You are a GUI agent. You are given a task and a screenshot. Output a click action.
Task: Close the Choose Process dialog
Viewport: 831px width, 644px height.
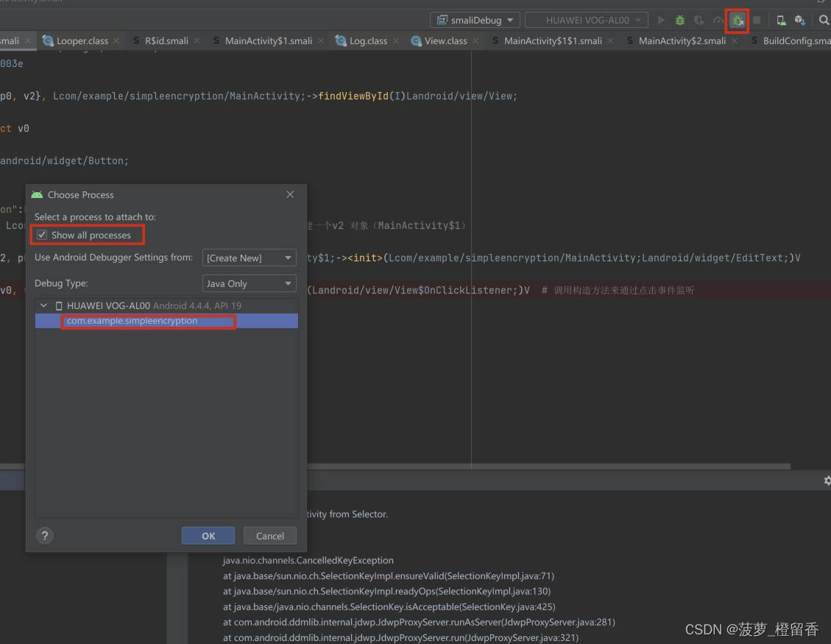point(290,194)
